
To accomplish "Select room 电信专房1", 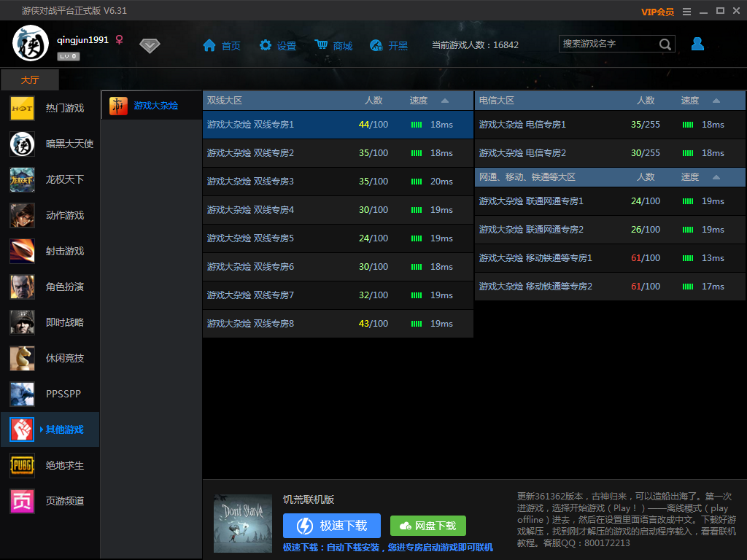I will coord(610,125).
